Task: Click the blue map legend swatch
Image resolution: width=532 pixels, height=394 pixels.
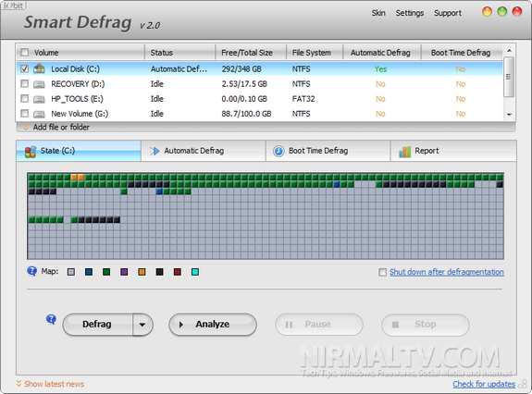Action: (89, 272)
